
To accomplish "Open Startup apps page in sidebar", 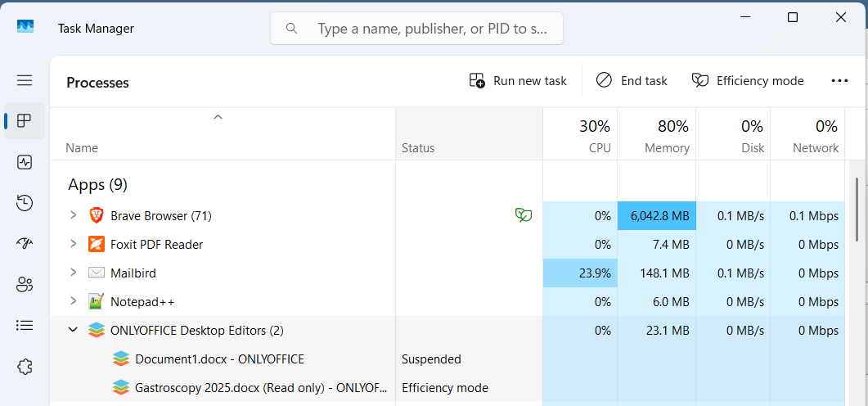I will click(25, 244).
